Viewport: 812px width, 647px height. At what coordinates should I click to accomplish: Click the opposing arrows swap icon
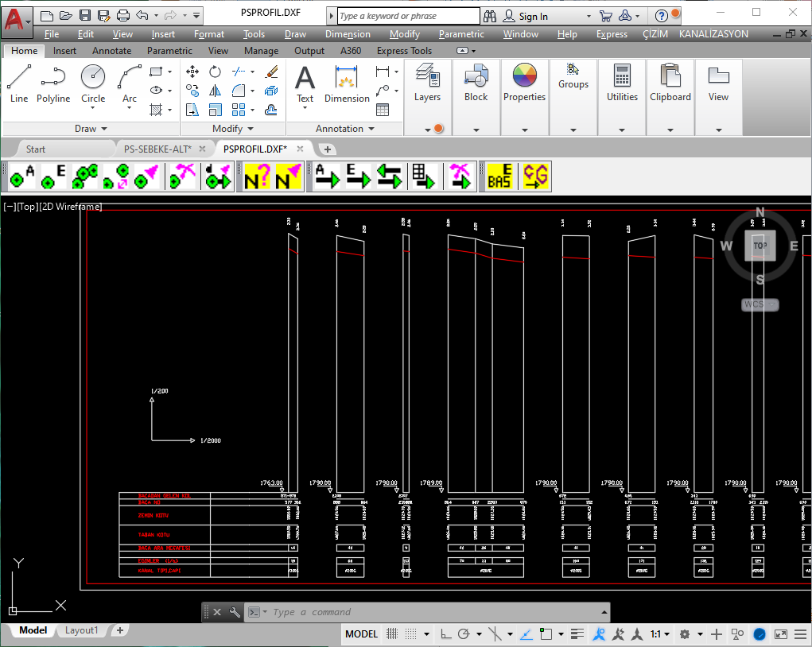coord(390,176)
